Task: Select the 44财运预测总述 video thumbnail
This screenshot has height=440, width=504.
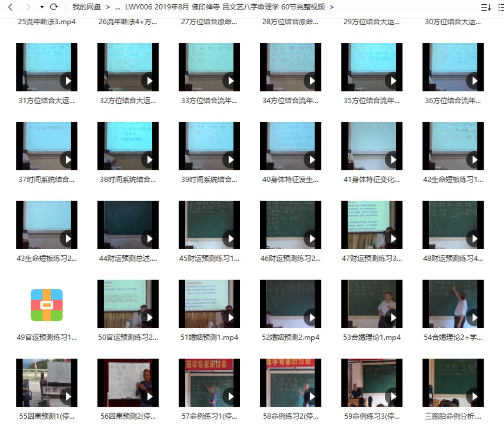Action: pyautogui.click(x=128, y=225)
